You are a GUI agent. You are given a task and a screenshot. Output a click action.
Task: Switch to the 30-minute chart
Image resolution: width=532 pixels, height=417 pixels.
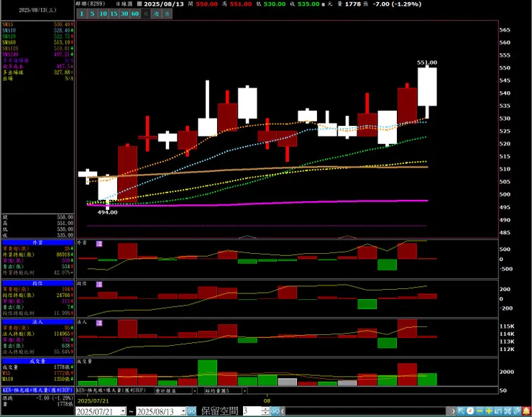click(x=124, y=14)
